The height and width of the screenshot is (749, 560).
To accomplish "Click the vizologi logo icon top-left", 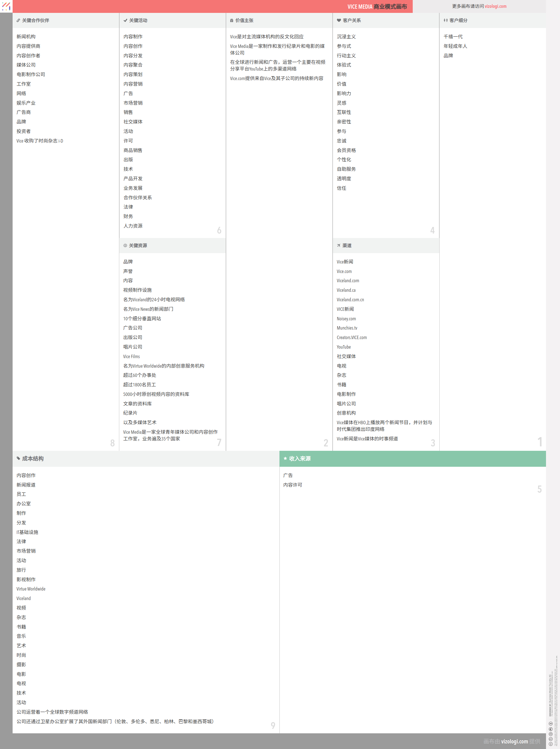I will [6, 6].
